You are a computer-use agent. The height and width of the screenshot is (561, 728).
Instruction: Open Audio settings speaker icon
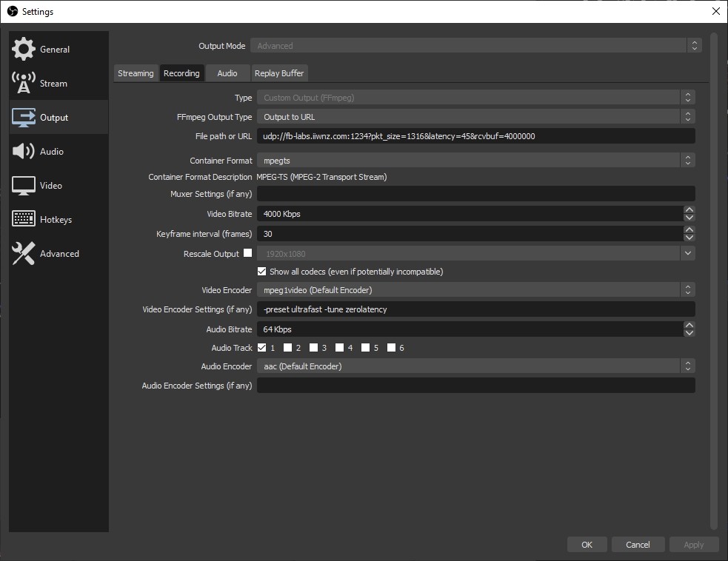[x=23, y=151]
